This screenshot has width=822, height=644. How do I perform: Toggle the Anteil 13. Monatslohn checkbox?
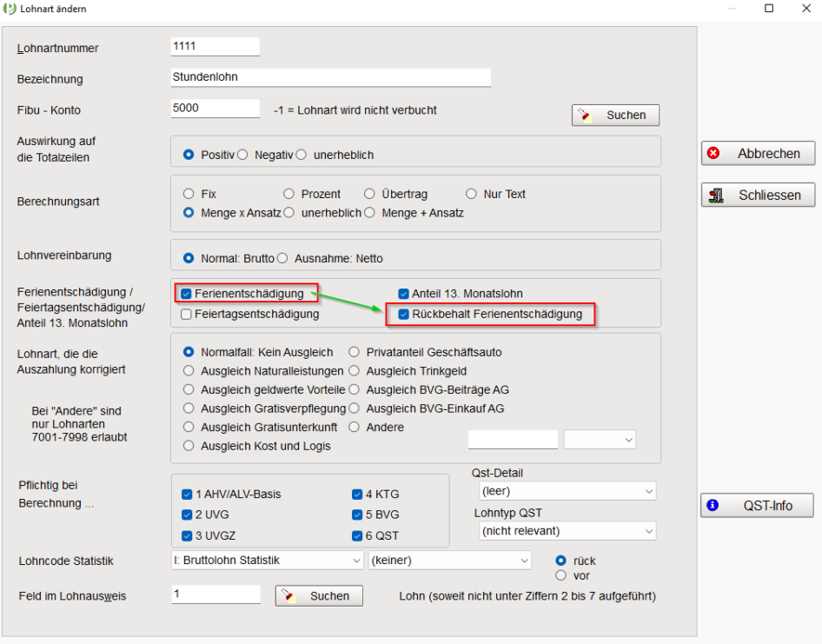pos(403,294)
